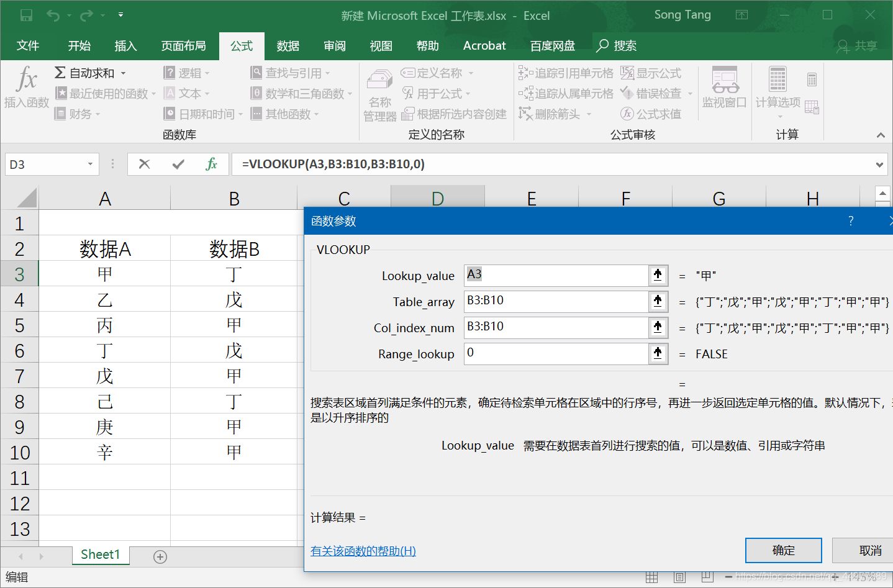Cancel formula entry with the X button

tap(144, 164)
